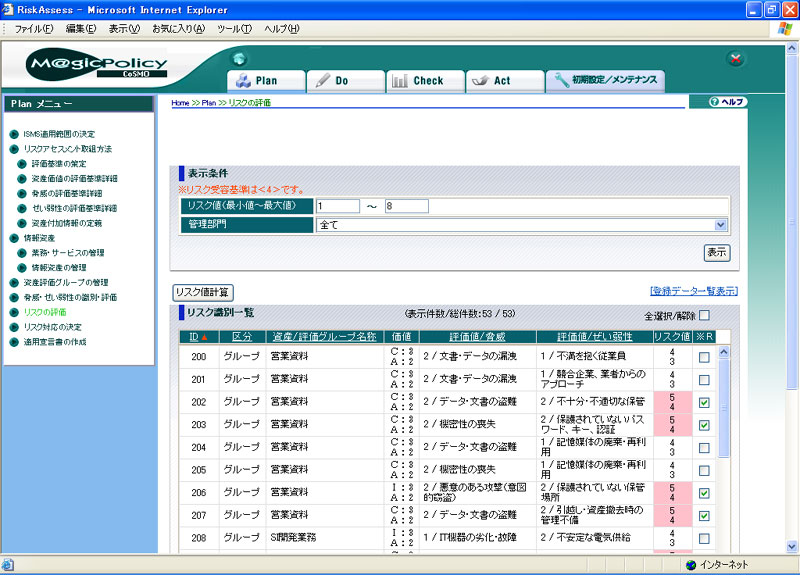Image resolution: width=800 pixels, height=575 pixels.
Task: Click the red X logout icon in header
Action: [x=735, y=59]
